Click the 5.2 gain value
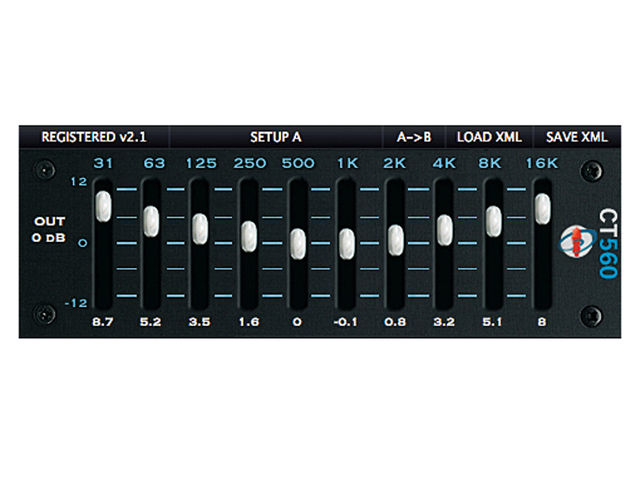Viewport: 640px width, 480px height. (x=151, y=322)
